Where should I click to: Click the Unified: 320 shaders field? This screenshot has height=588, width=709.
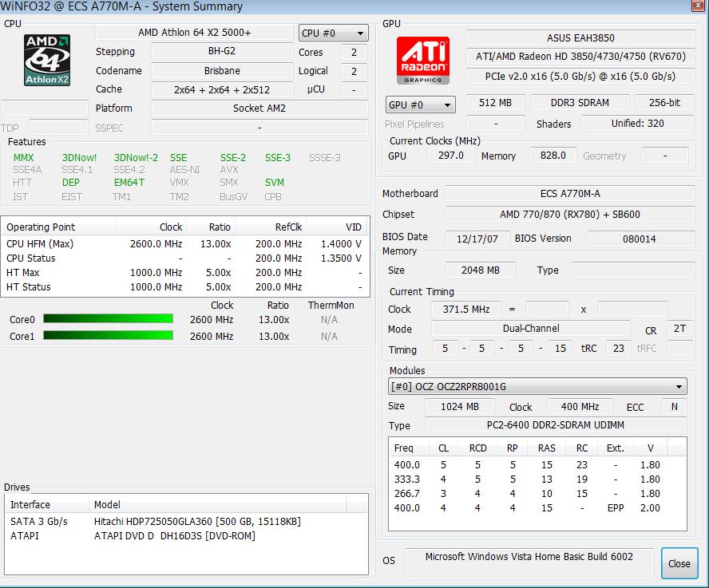[x=638, y=124]
